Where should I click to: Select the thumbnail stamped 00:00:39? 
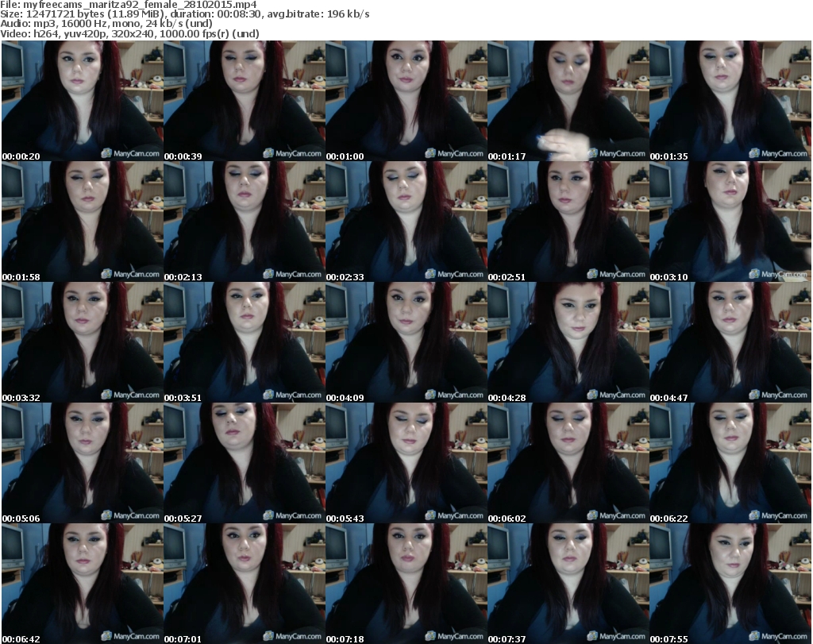click(x=245, y=101)
